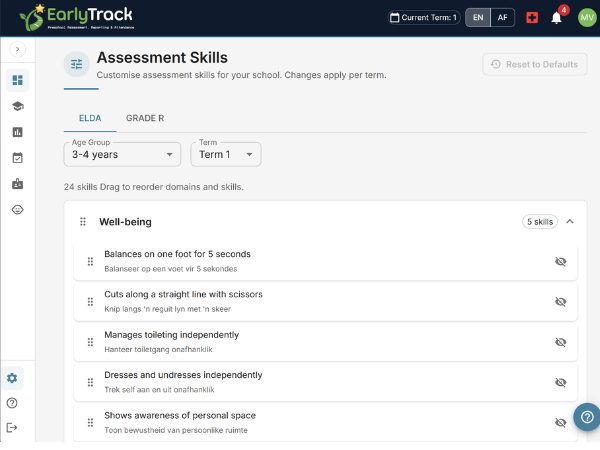
Task: Open the help question mark in sidebar
Action: point(12,403)
